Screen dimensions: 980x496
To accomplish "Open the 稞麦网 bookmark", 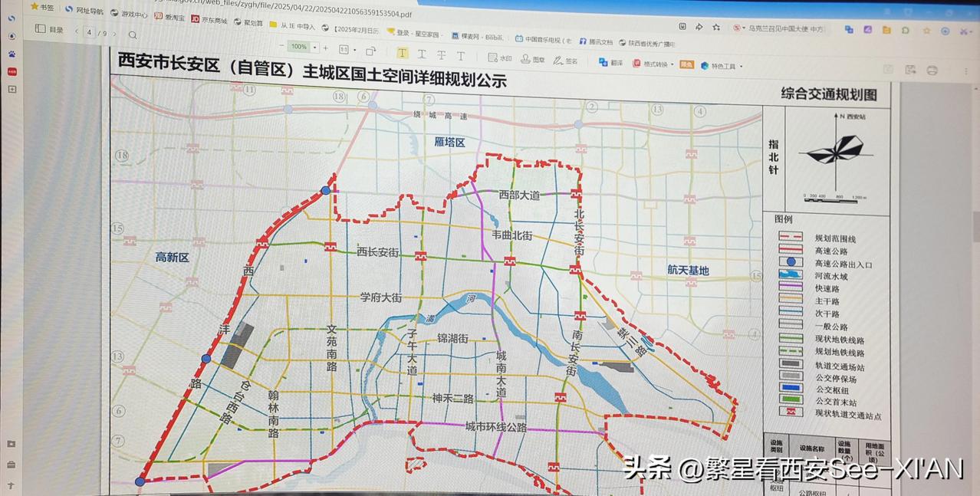I will (476, 36).
